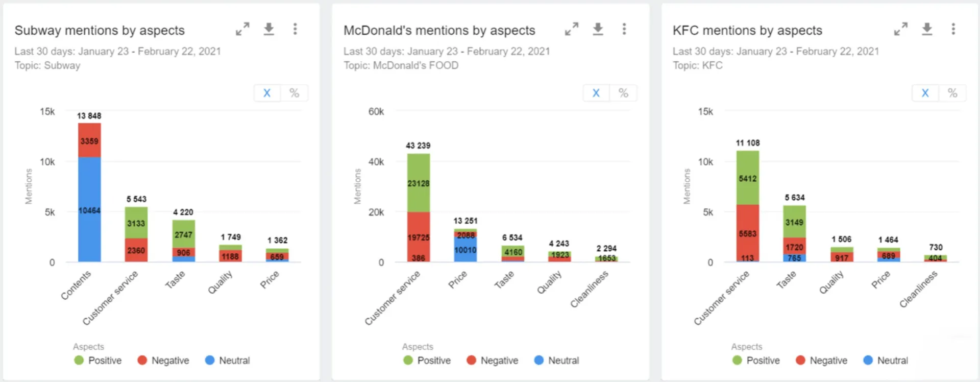The image size is (980, 382).
Task: Toggle Negative legend item in McDonald's chart
Action: coord(493,361)
